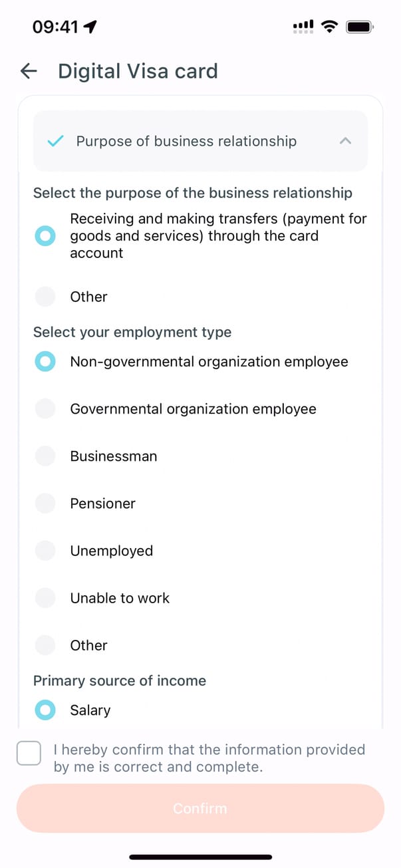401x868 pixels.
Task: Tap the battery status icon
Action: [360, 27]
